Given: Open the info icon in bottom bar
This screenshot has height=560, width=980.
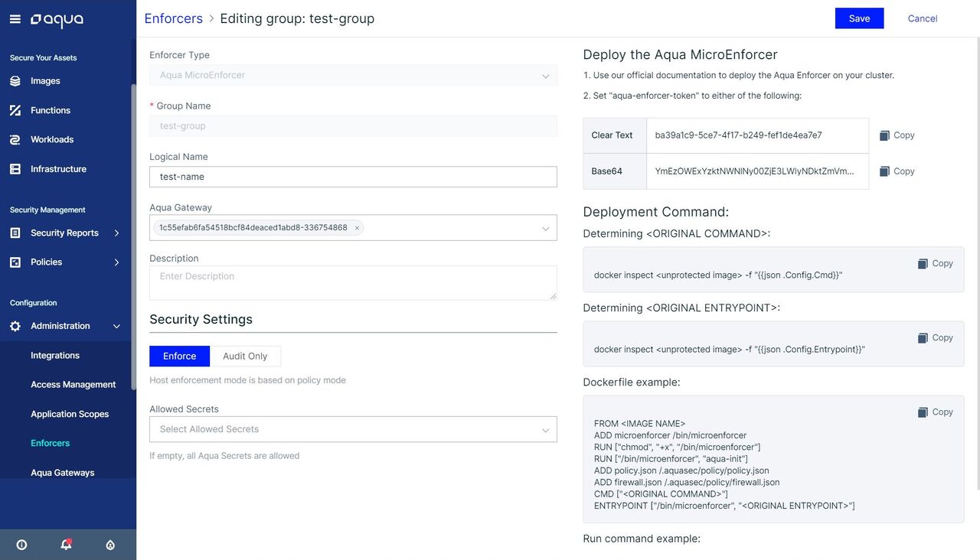Looking at the screenshot, I should coord(21,545).
